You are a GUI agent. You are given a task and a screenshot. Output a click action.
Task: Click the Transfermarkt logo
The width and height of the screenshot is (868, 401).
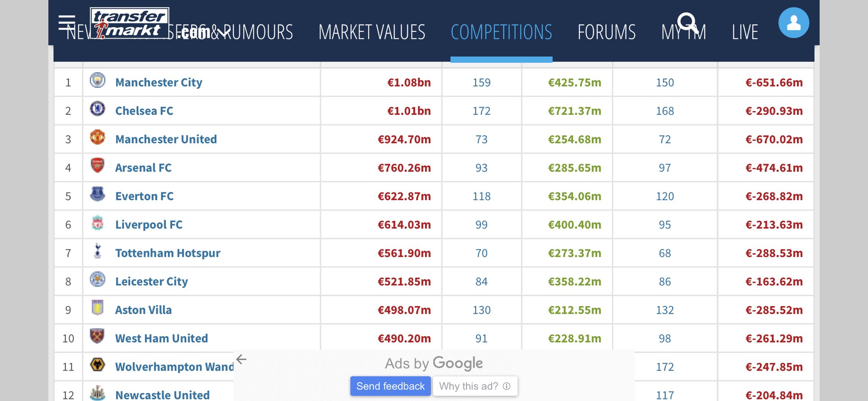[129, 23]
